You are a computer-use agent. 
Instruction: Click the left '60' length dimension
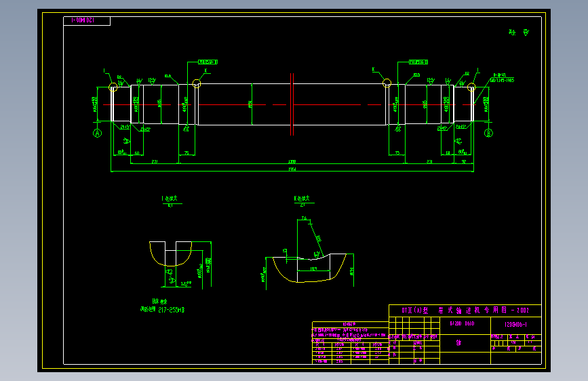tap(137, 153)
